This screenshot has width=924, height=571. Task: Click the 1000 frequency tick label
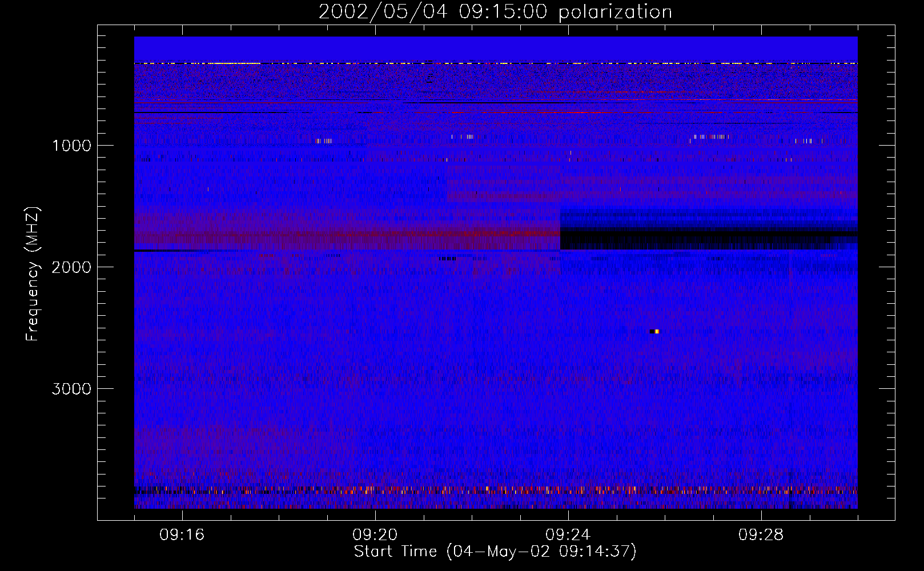click(71, 146)
